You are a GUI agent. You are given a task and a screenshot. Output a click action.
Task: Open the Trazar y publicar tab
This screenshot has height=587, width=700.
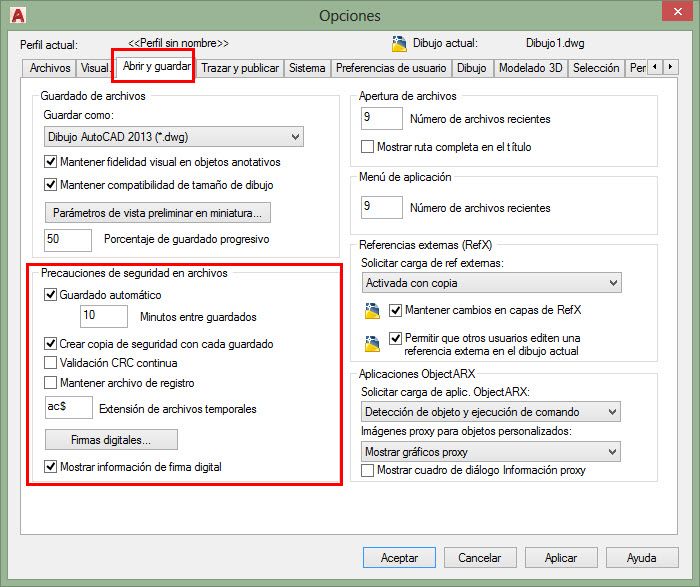(x=240, y=68)
